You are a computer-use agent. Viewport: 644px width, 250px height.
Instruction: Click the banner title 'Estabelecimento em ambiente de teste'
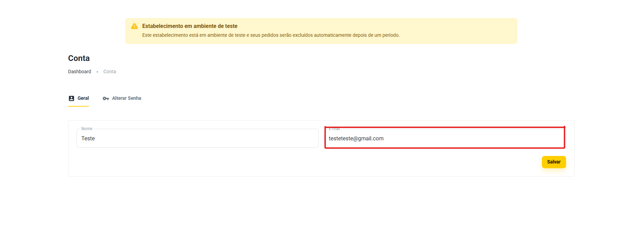(x=190, y=26)
